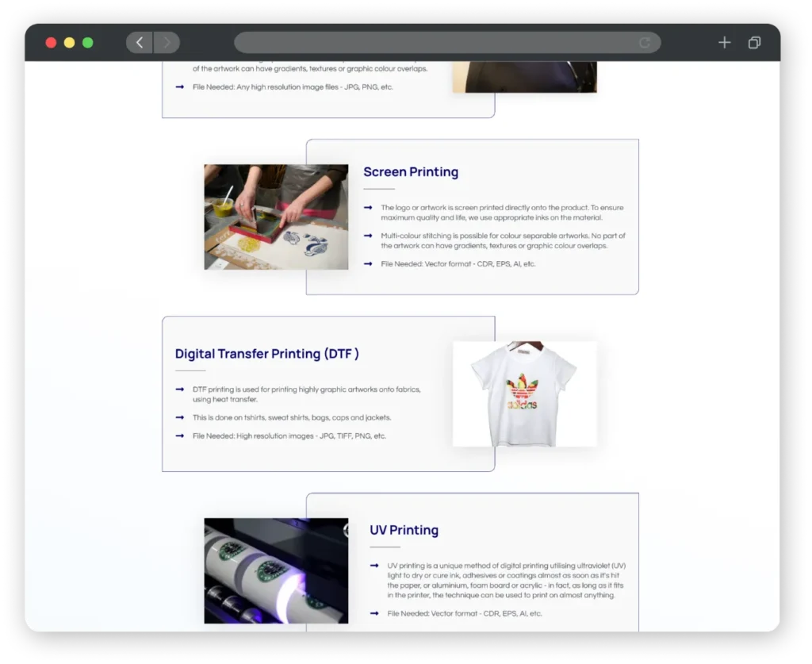Click arrow bullet beside "Multi-colour stitching"
This screenshot has width=812, height=664.
[368, 236]
